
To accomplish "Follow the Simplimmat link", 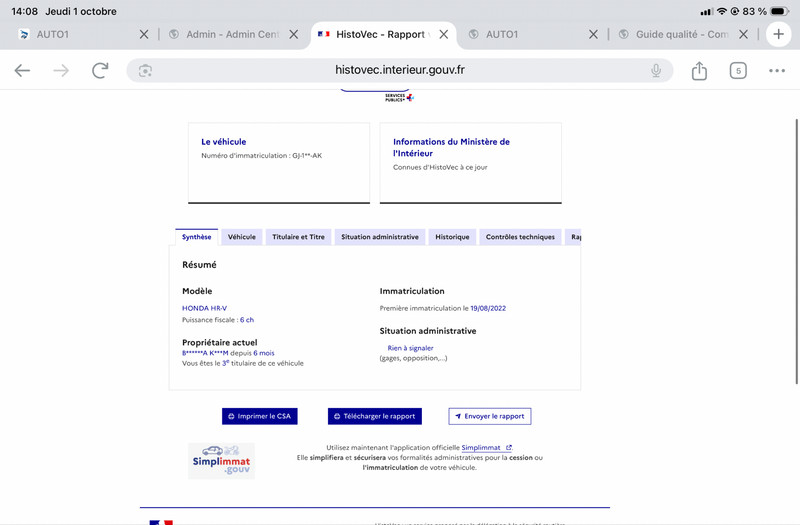I will 486,447.
